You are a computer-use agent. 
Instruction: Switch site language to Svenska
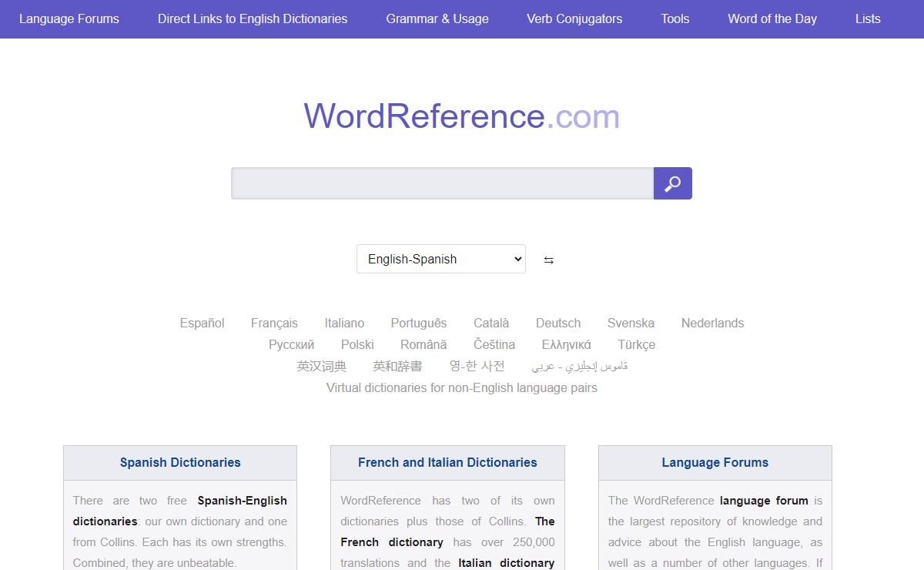(631, 323)
